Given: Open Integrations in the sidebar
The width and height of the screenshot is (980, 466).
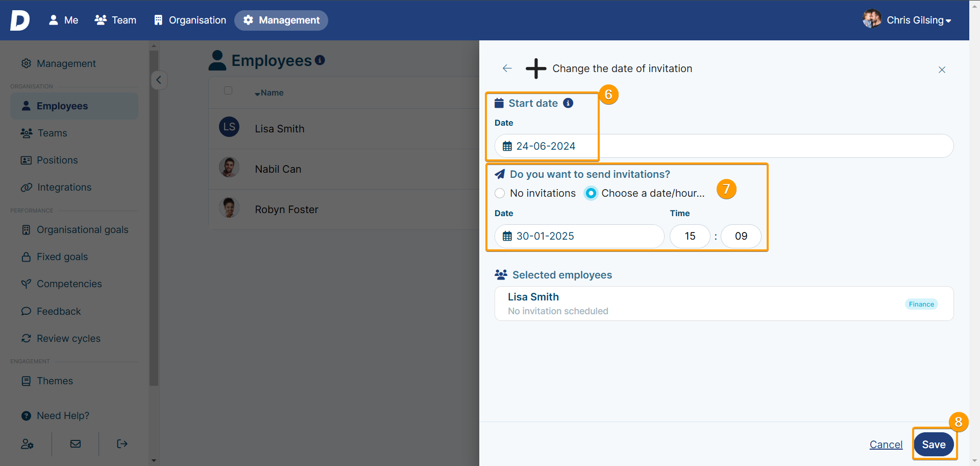Looking at the screenshot, I should pos(64,187).
